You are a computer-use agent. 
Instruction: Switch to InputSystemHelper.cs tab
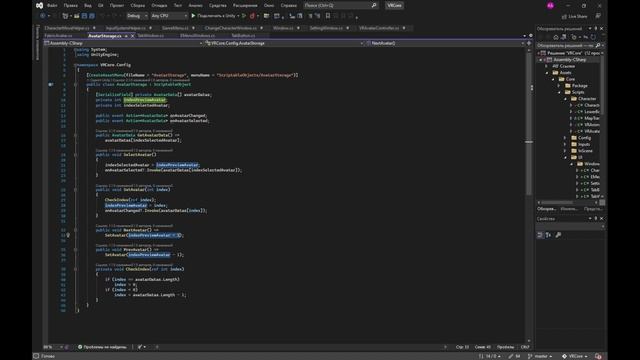point(126,28)
